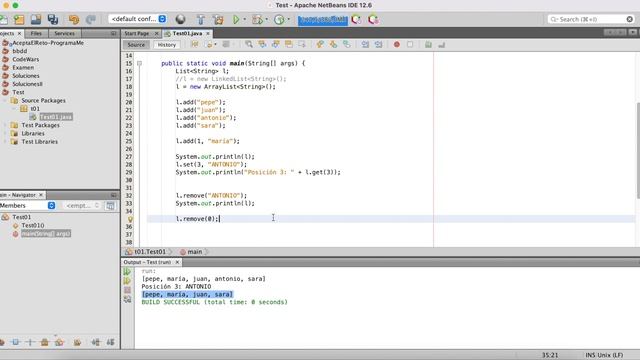Toggle Bookmark in editor toolbar
This screenshot has width=640, height=360.
point(347,44)
